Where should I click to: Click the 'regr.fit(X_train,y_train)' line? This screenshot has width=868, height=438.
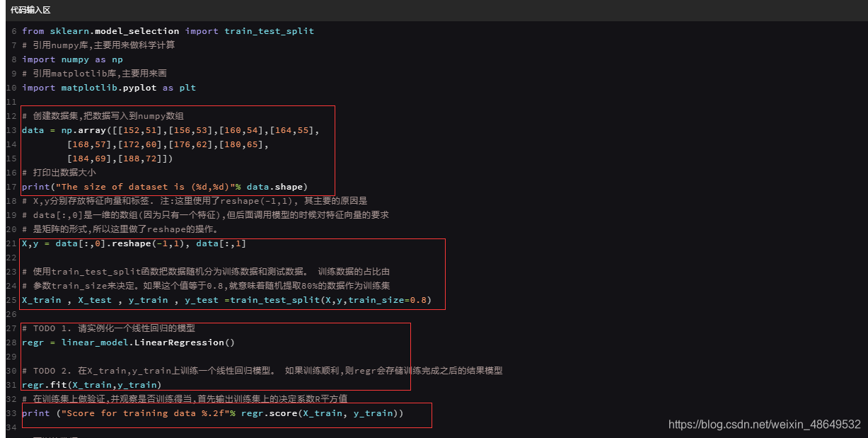coord(91,385)
